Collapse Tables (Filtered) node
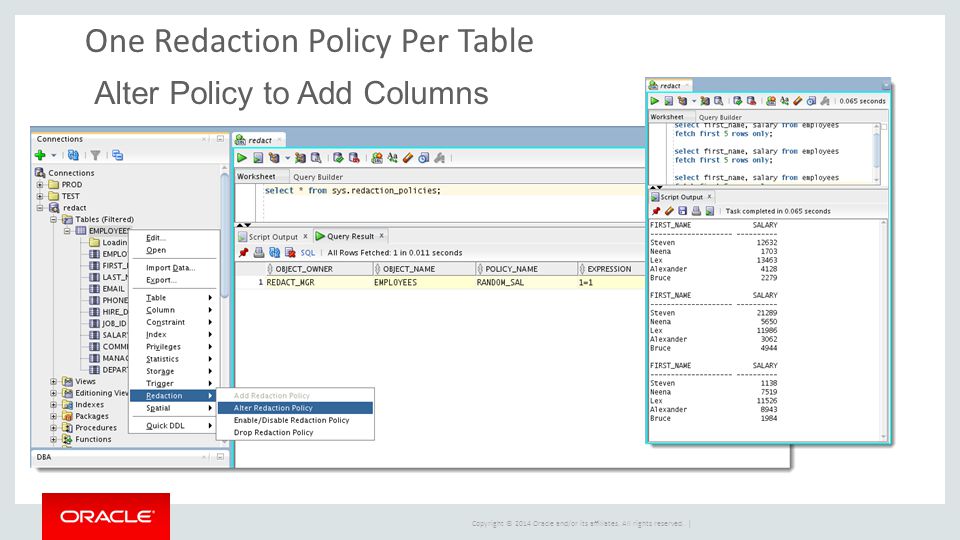 [x=53, y=219]
